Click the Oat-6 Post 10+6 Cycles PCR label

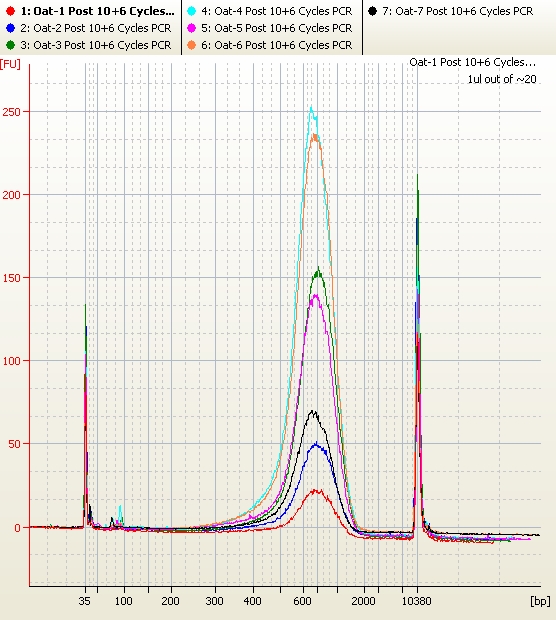coord(276,45)
